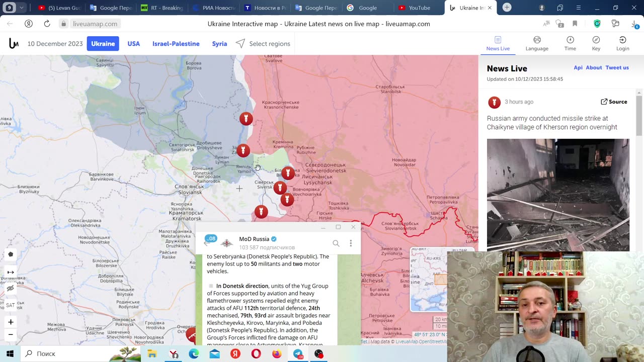Click the missile marker near Bilohorivka
Screen dimensions: 644x362
288,173
